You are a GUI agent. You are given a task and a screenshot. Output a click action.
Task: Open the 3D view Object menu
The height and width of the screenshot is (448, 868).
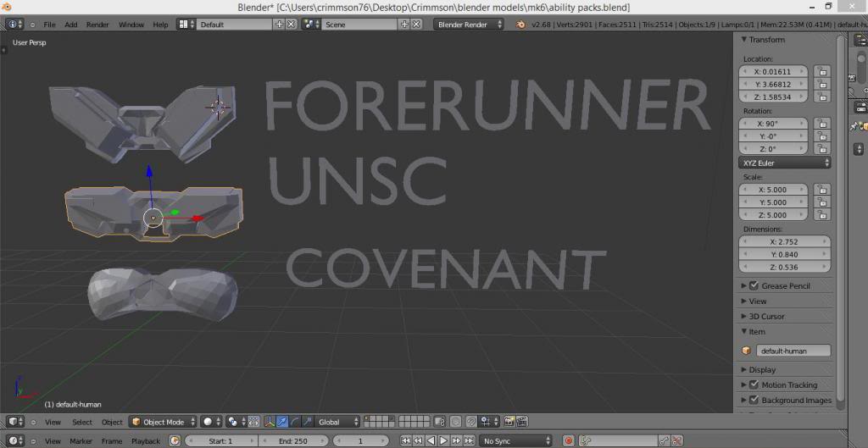(112, 422)
